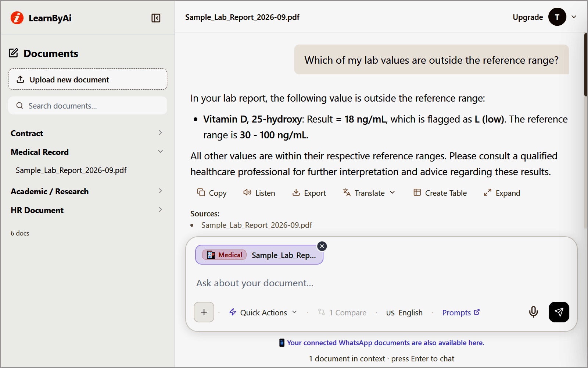The width and height of the screenshot is (588, 368).
Task: Click Upload new document button
Action: click(87, 79)
